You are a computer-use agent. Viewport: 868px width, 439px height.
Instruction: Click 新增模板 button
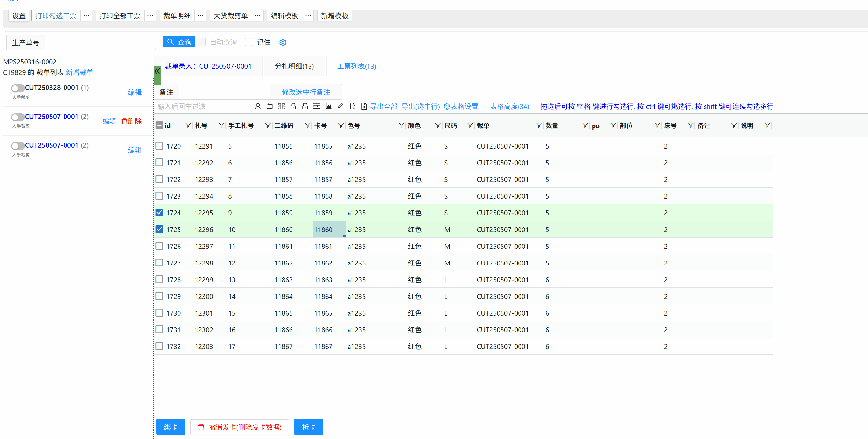[x=335, y=15]
